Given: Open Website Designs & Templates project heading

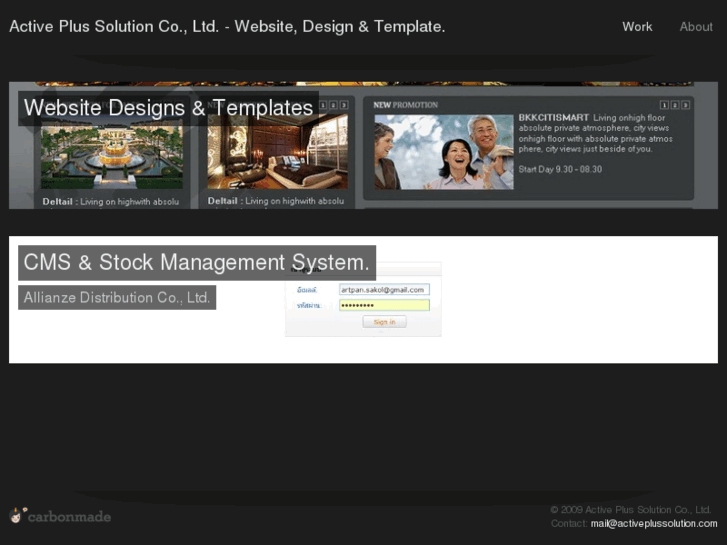Looking at the screenshot, I should click(x=168, y=108).
